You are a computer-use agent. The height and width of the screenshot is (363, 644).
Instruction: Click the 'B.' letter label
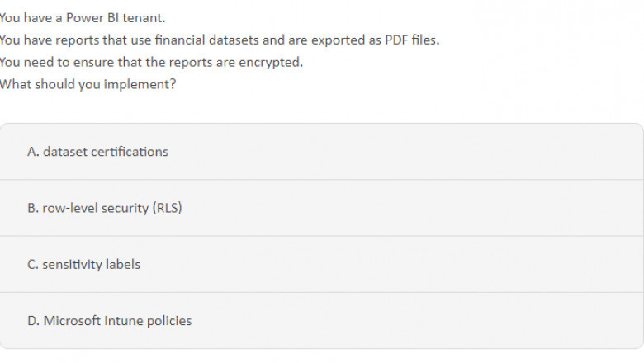(x=33, y=208)
